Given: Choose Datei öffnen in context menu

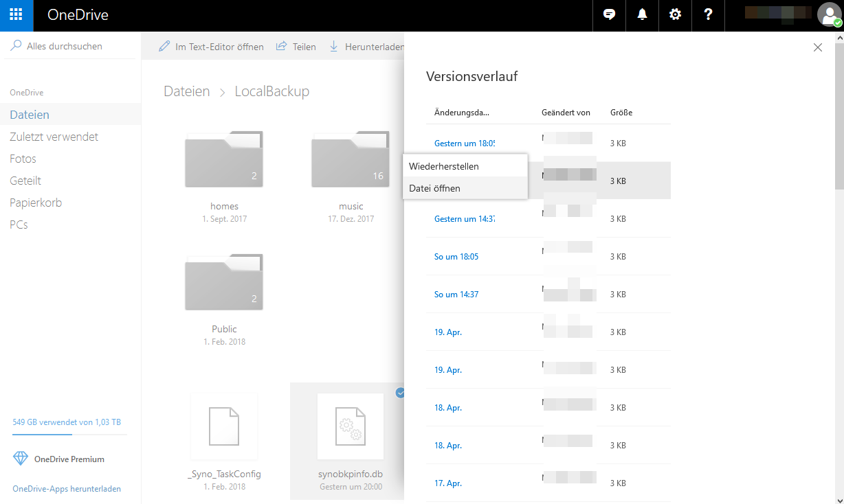Looking at the screenshot, I should coord(434,188).
